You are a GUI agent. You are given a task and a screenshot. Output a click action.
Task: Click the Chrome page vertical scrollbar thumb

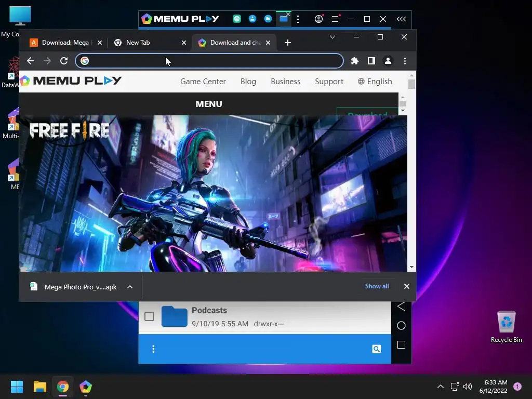coord(411,84)
